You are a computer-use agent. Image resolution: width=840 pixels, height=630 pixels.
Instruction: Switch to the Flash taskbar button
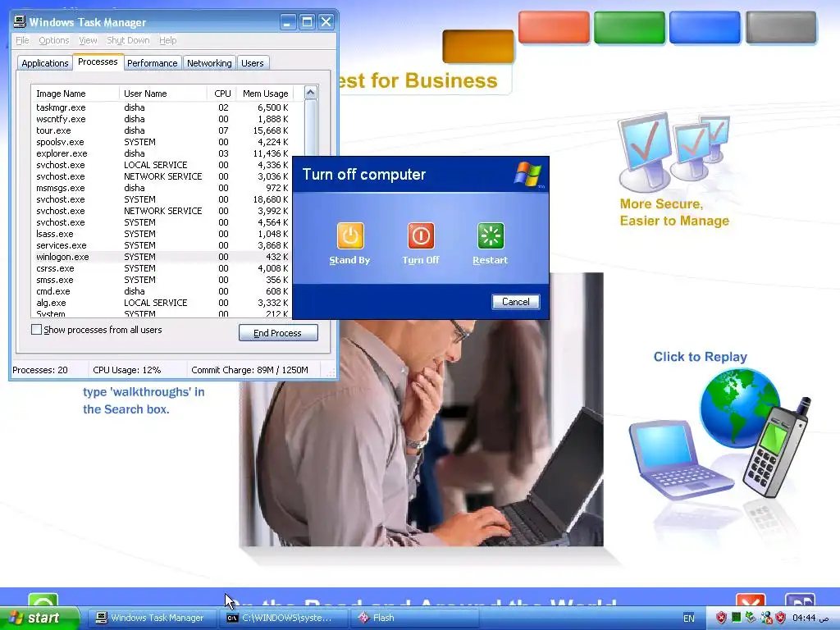pos(414,618)
